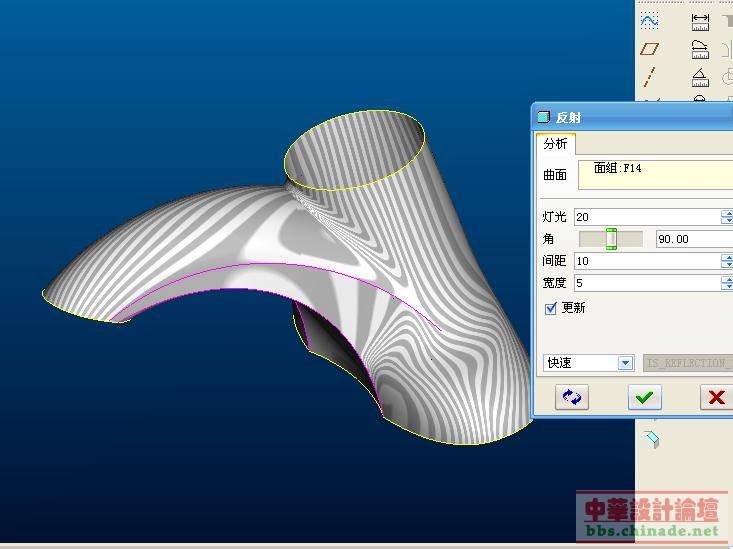Select the datum axis dashed-line icon
The width and height of the screenshot is (733, 549).
(649, 77)
